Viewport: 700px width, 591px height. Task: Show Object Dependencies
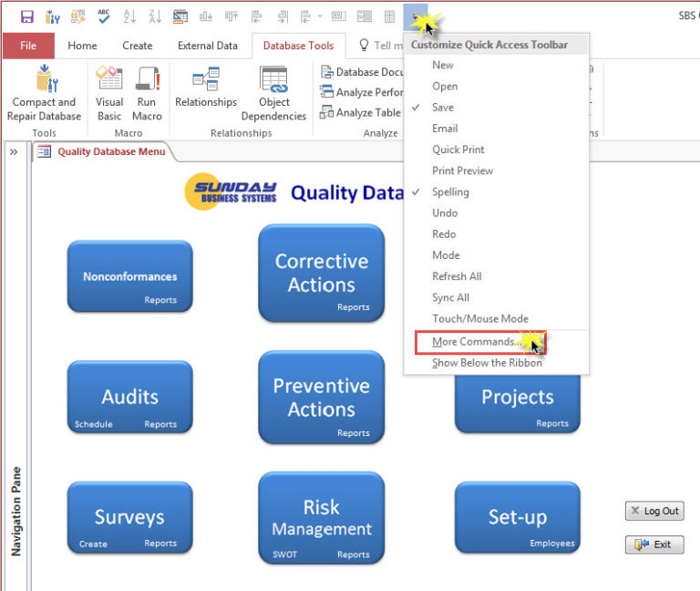click(x=273, y=95)
